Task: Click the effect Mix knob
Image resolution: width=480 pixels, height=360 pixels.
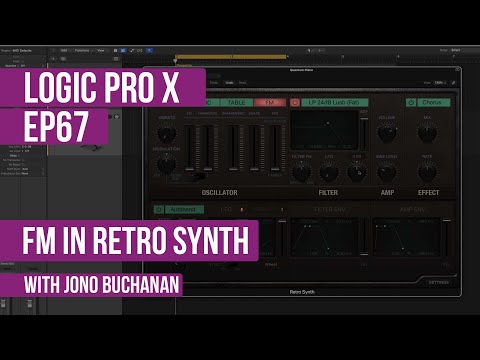Action: point(427,133)
